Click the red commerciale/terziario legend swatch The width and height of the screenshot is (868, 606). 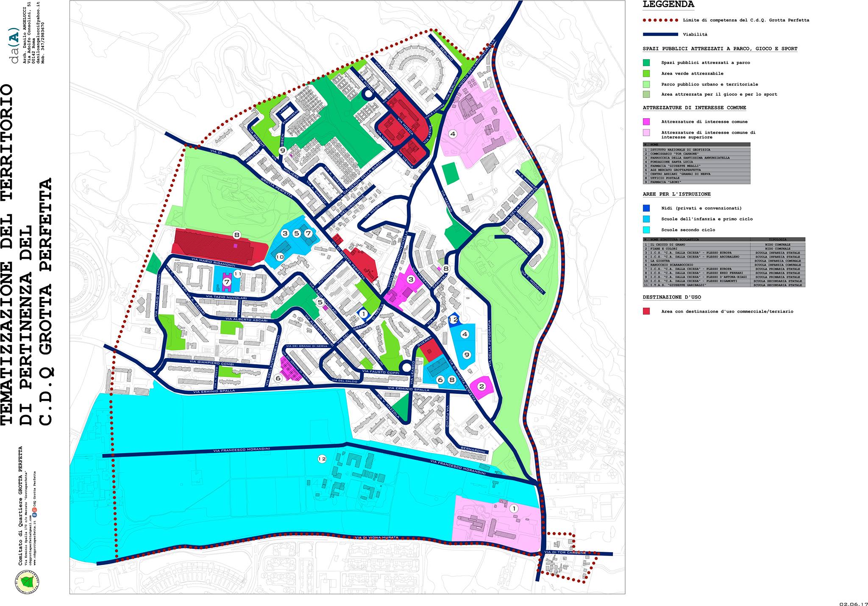(x=646, y=311)
